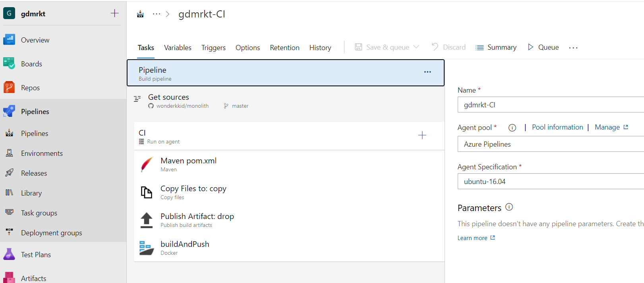Open the Agent Specification combo box

click(x=551, y=181)
